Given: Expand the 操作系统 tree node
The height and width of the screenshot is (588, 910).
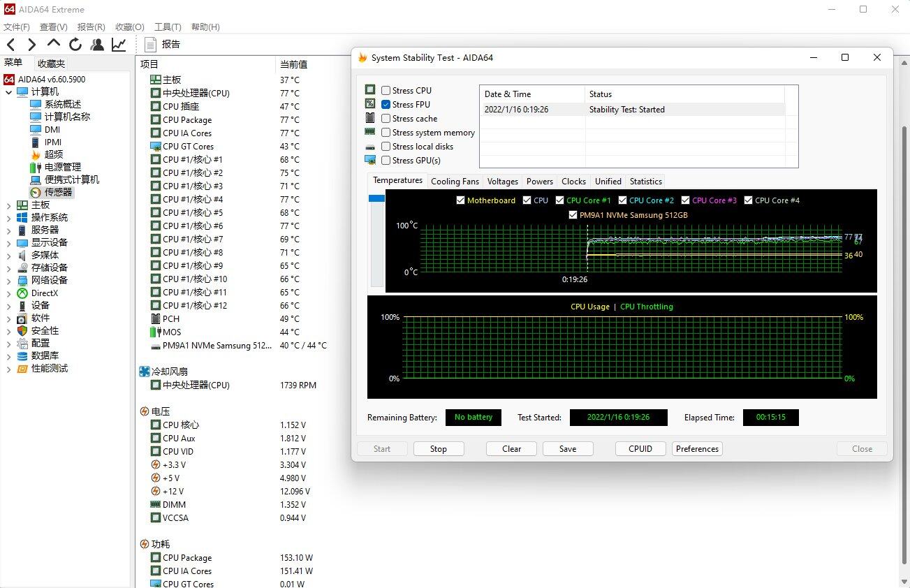Looking at the screenshot, I should 8,218.
